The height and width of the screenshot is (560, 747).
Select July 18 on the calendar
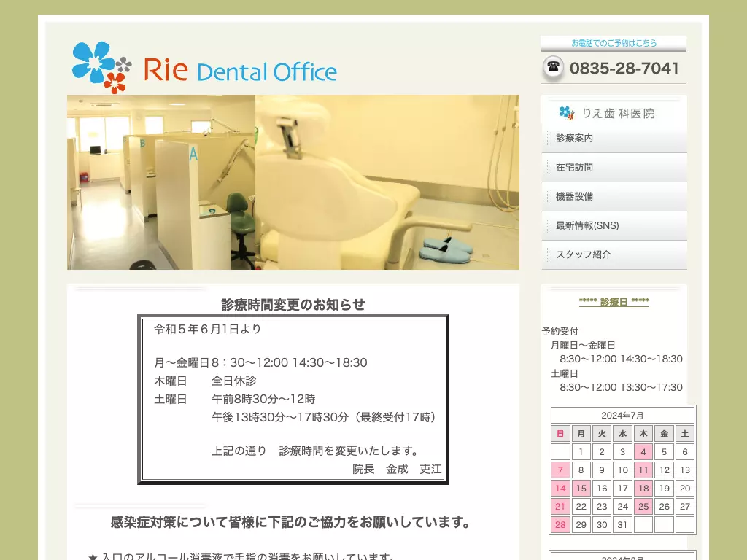coord(643,488)
